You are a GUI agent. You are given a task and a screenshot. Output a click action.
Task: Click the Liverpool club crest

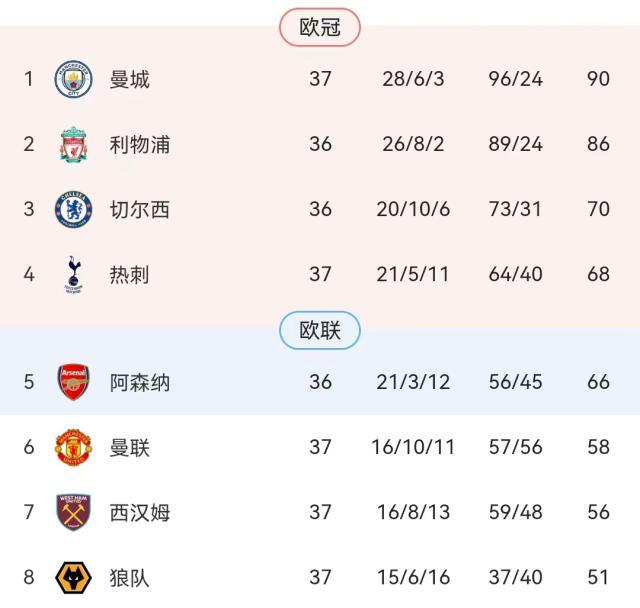pos(73,145)
